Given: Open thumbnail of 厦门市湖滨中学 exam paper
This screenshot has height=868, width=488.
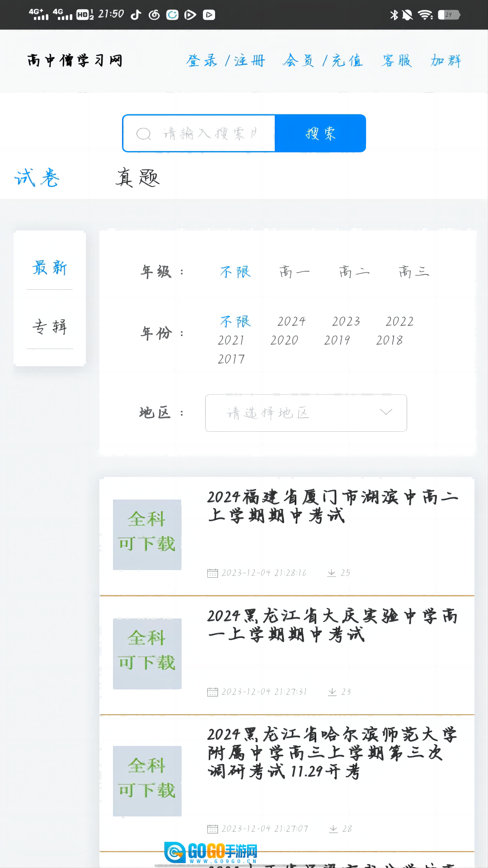Looking at the screenshot, I should coord(147,534).
